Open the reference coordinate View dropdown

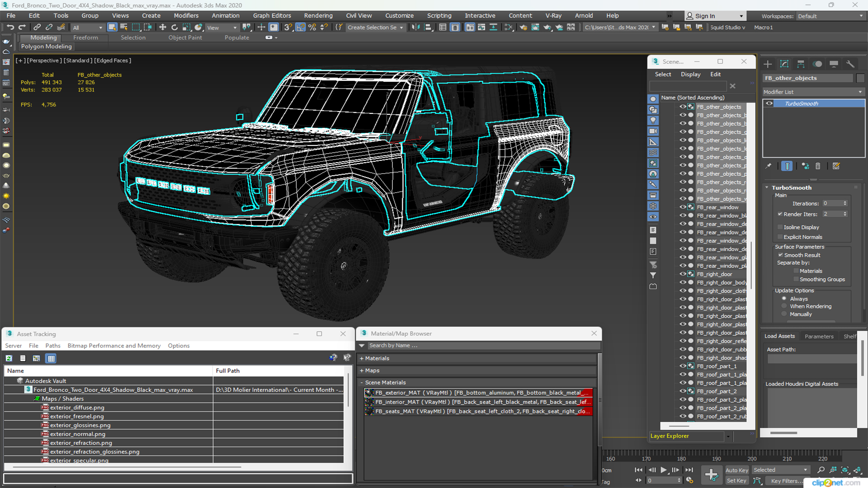point(222,28)
